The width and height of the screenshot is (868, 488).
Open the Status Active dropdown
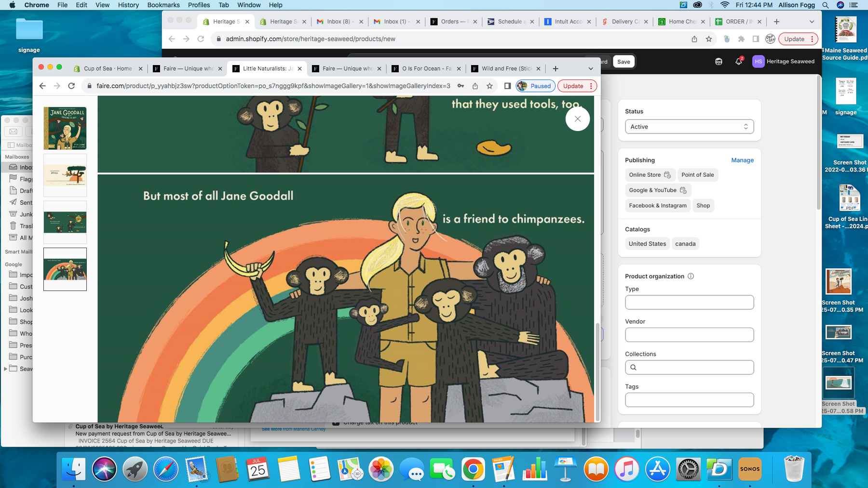coord(689,127)
